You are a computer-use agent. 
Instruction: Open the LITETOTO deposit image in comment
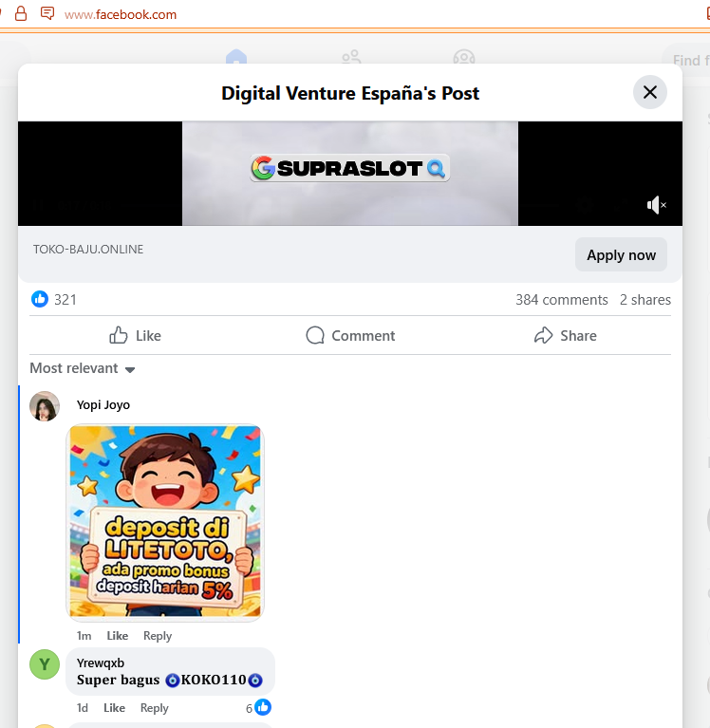click(165, 521)
